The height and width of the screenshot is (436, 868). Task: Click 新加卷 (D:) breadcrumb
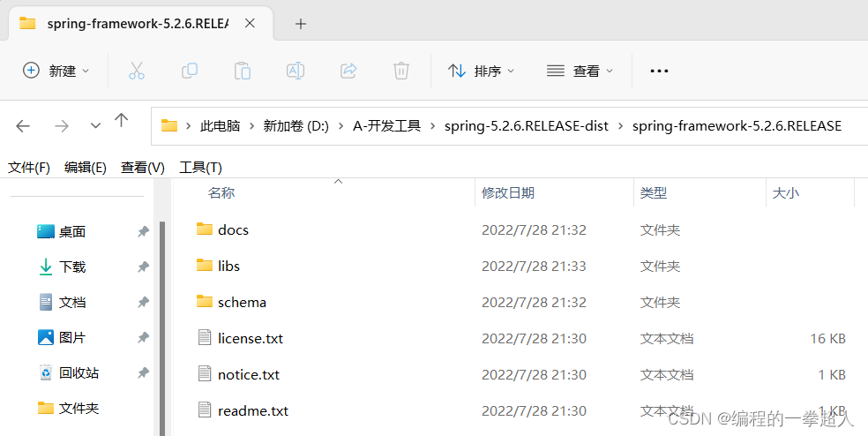coord(296,126)
